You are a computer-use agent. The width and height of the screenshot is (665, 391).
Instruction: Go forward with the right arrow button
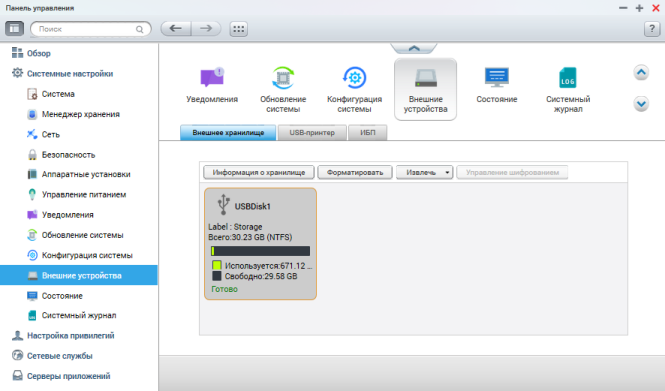click(x=206, y=29)
